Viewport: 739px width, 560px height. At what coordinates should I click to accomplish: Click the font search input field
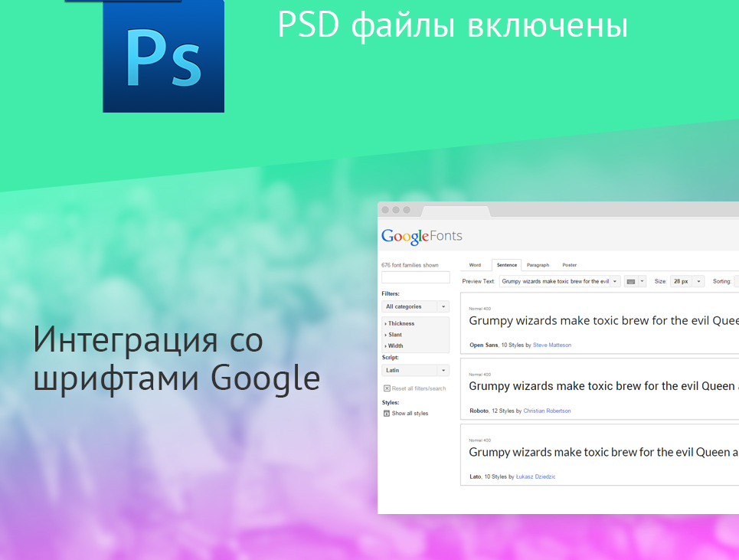(415, 277)
